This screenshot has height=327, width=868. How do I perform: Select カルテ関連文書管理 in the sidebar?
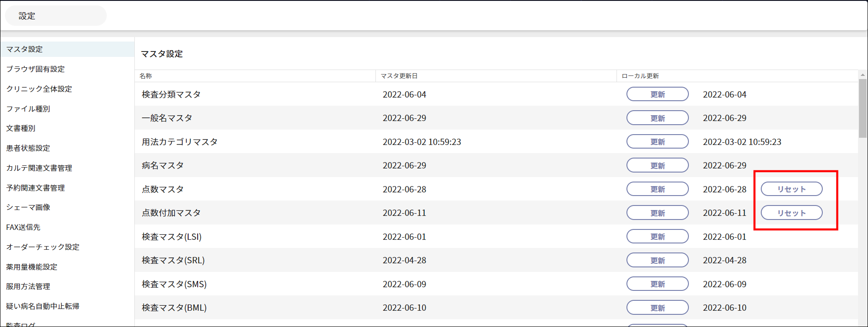click(x=39, y=168)
